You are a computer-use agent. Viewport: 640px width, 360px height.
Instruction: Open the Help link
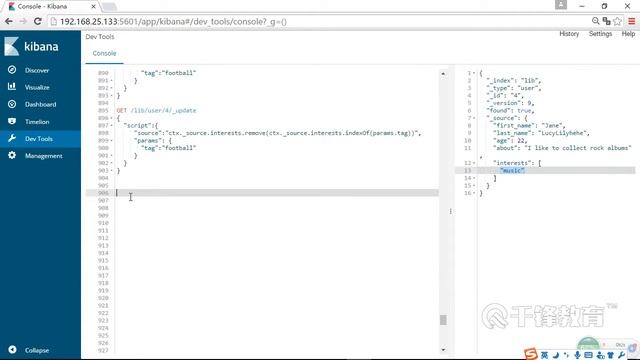(628, 34)
